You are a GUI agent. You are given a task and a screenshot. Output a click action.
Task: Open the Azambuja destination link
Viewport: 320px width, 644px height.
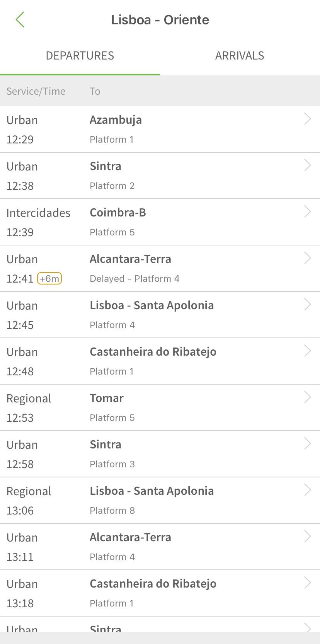coord(116,120)
